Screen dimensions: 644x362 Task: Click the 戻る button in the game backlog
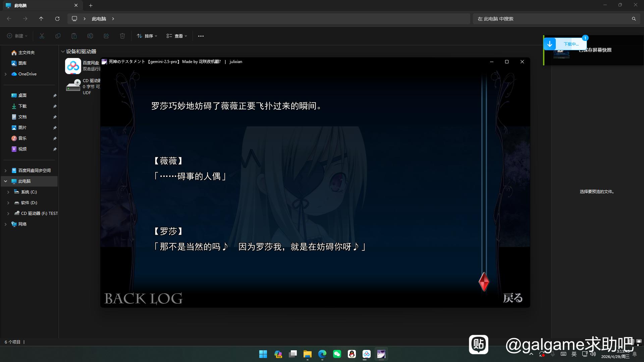pyautogui.click(x=513, y=298)
